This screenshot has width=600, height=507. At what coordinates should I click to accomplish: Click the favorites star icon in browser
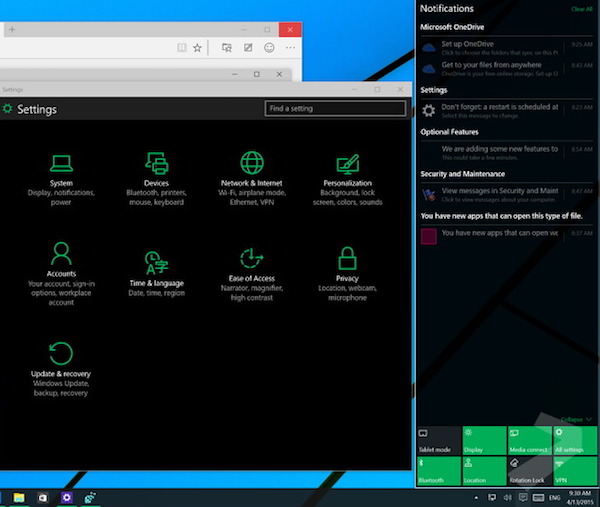[197, 47]
